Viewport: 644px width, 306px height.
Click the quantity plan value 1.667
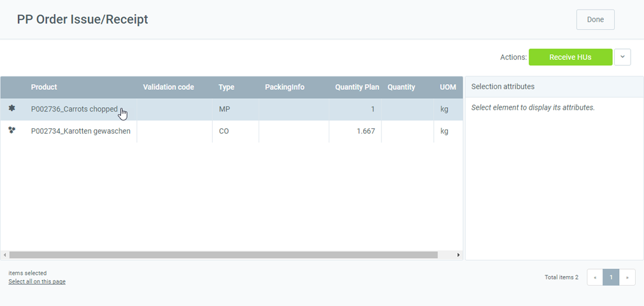pos(365,131)
